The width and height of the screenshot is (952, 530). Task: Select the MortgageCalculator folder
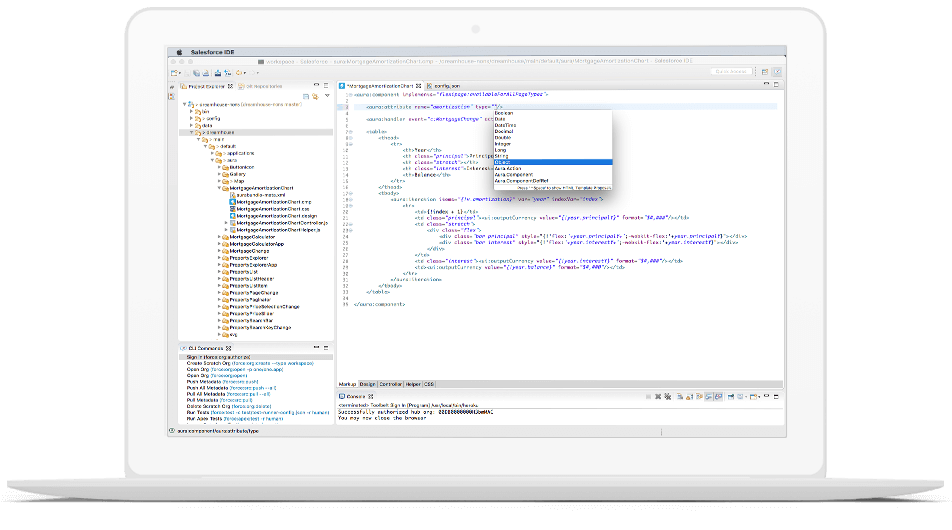click(248, 237)
